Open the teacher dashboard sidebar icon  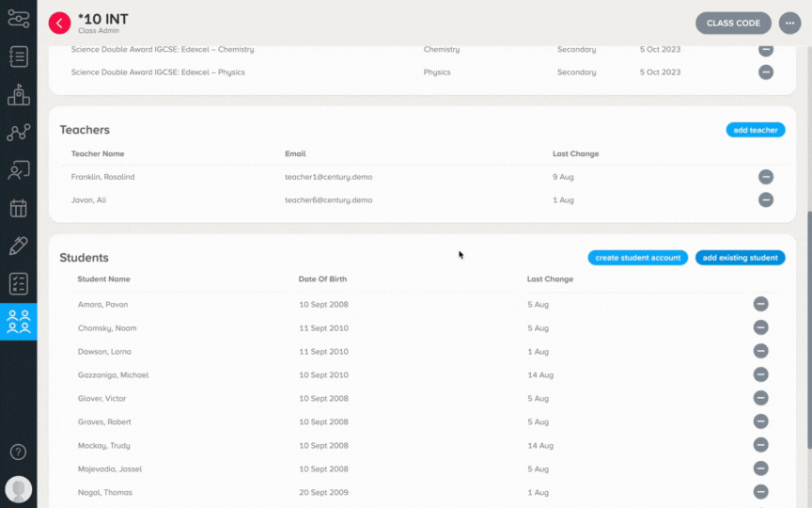(19, 170)
